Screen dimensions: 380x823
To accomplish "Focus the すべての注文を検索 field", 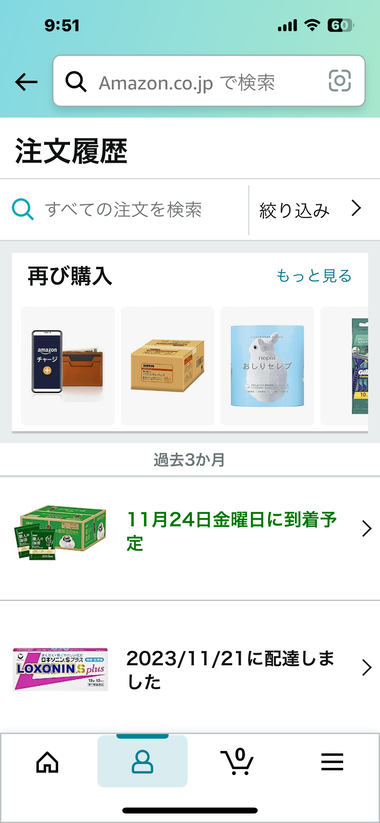I will (124, 210).
